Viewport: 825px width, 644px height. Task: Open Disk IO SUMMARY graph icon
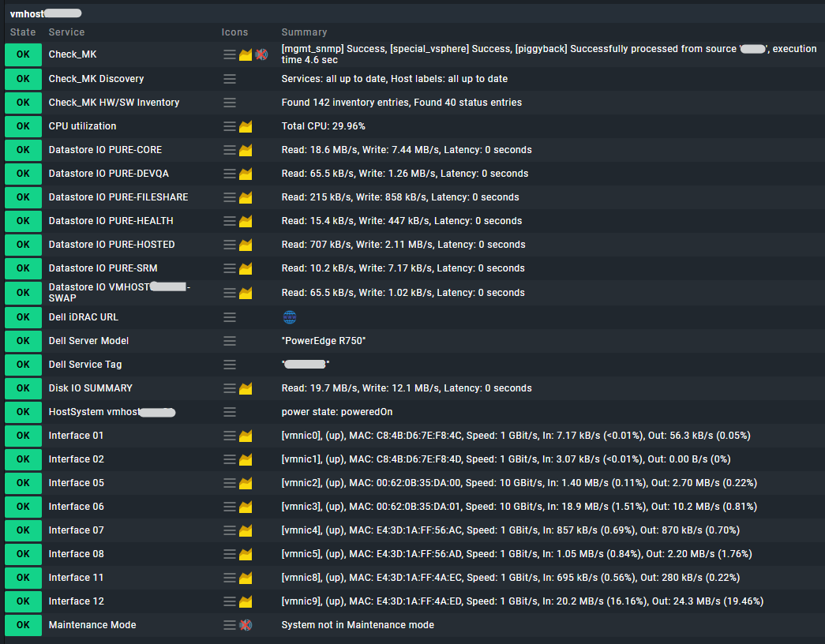[x=246, y=388]
